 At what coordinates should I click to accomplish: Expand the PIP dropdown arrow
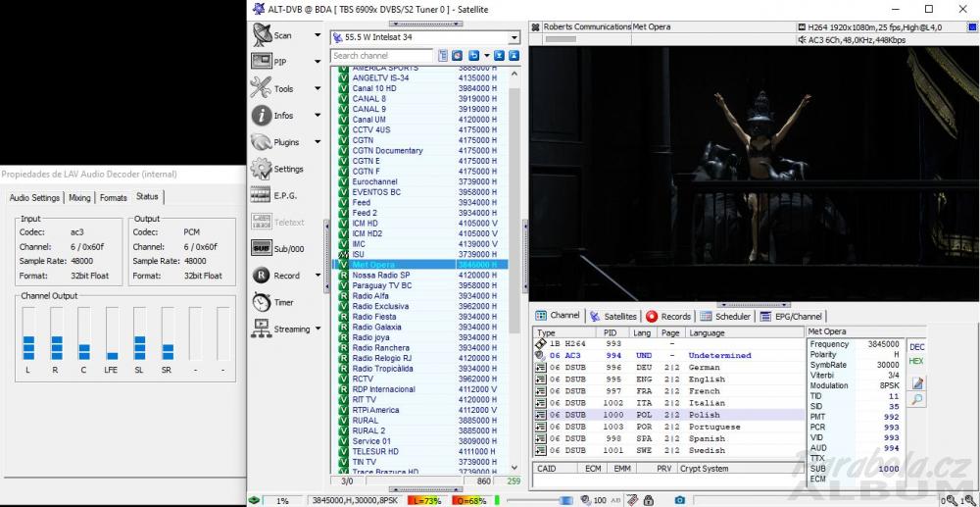click(x=318, y=62)
